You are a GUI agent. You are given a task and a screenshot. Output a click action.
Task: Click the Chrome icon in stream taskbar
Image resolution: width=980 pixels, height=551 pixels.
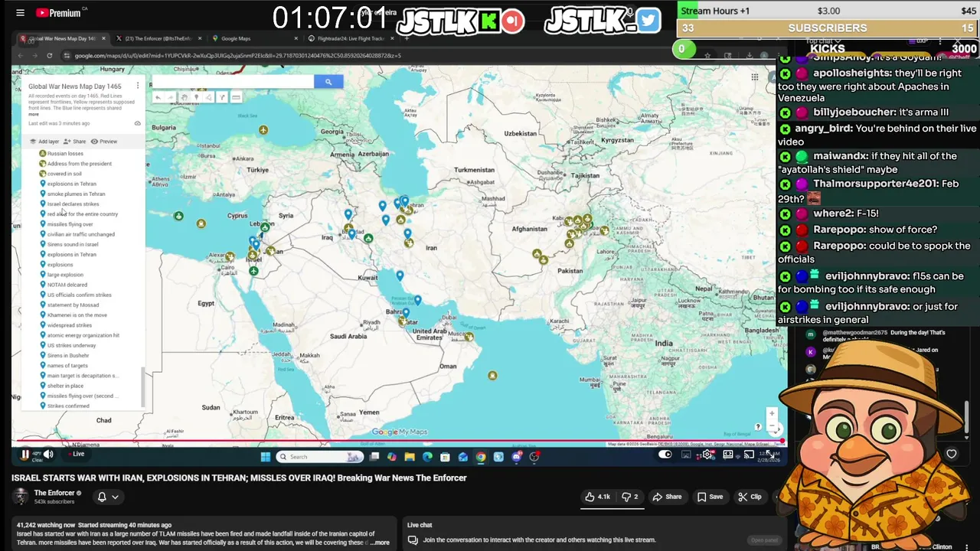(x=481, y=457)
